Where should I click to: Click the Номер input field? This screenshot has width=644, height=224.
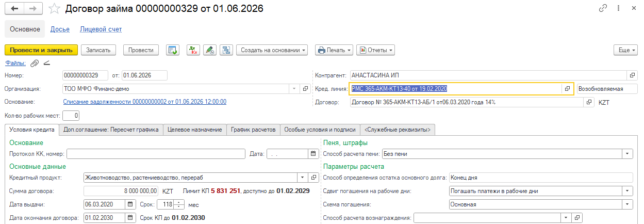[x=85, y=75]
